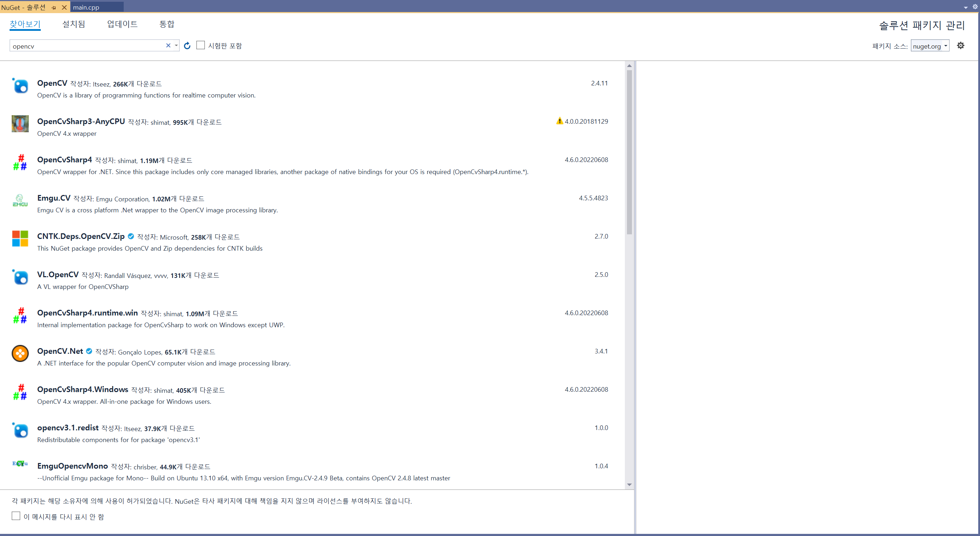This screenshot has height=536, width=980.
Task: Check the 이 메시지를 다시 표시 안 함 box
Action: click(16, 515)
